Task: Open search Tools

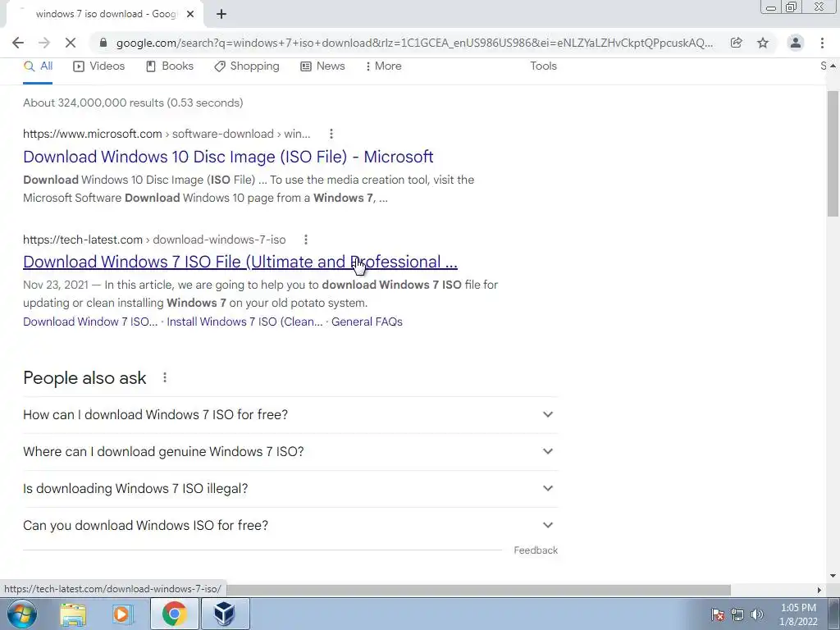Action: click(543, 66)
